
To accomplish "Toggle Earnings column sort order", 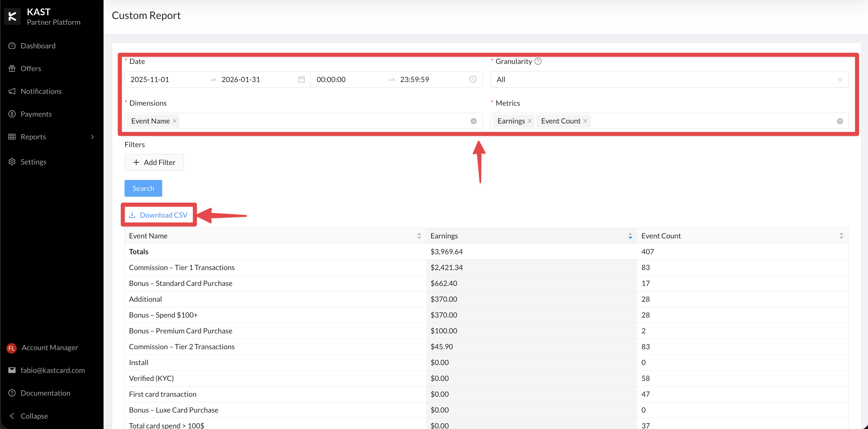I will (x=630, y=236).
